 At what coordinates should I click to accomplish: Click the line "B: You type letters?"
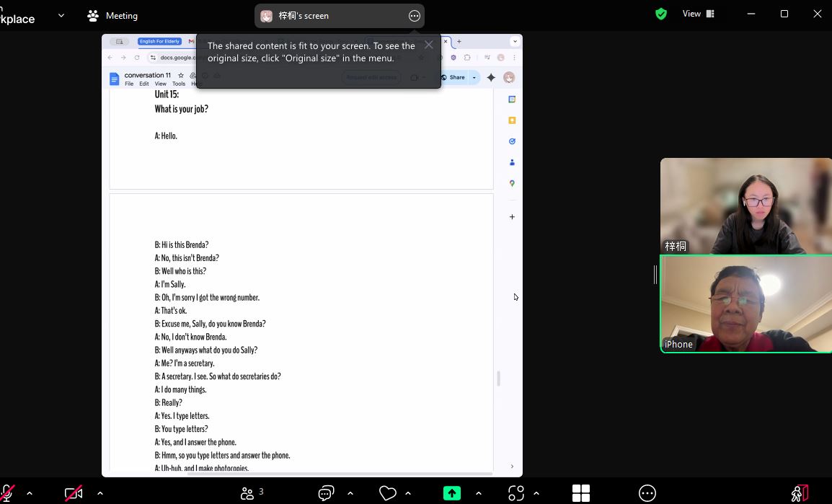tap(182, 429)
